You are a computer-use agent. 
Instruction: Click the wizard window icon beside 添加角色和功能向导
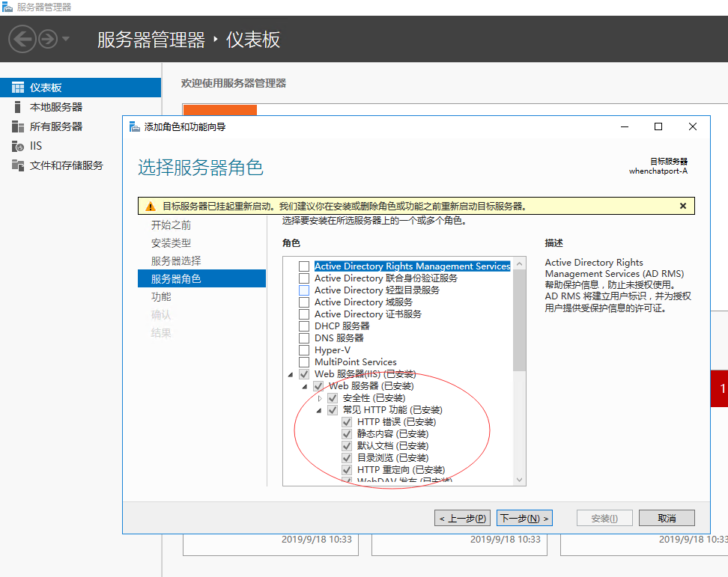[135, 126]
